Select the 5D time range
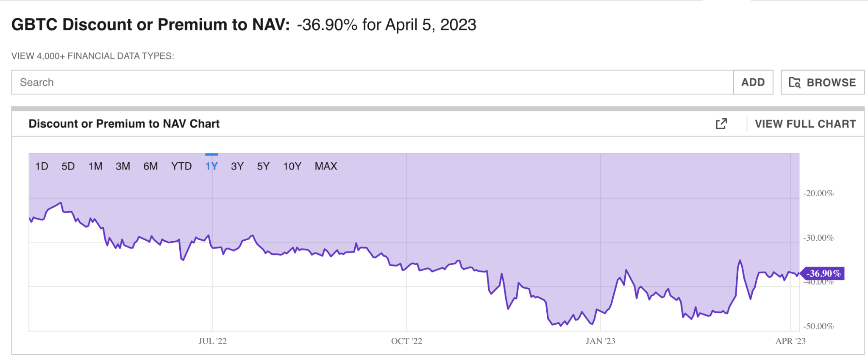868x356 pixels. coord(68,166)
